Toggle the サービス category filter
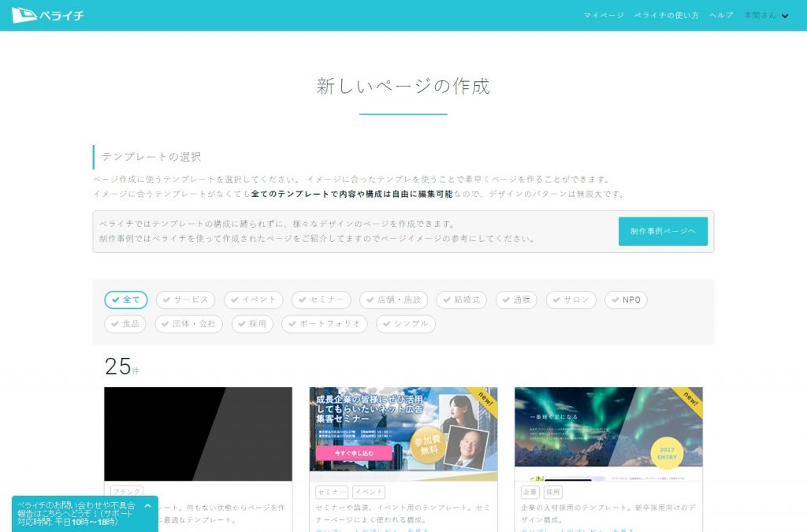Screen dimensions: 807x532 click(185, 300)
